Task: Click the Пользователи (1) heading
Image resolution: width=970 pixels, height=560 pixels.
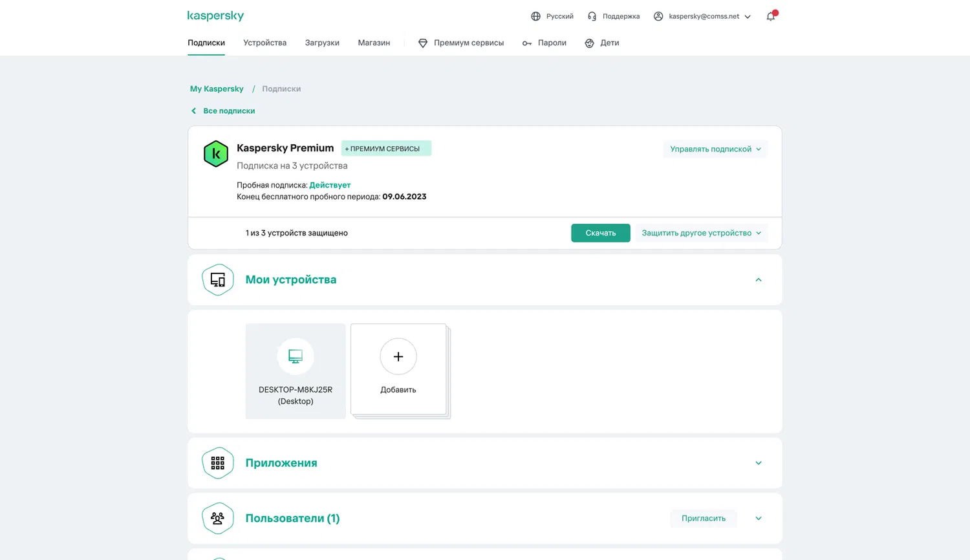Action: (292, 519)
